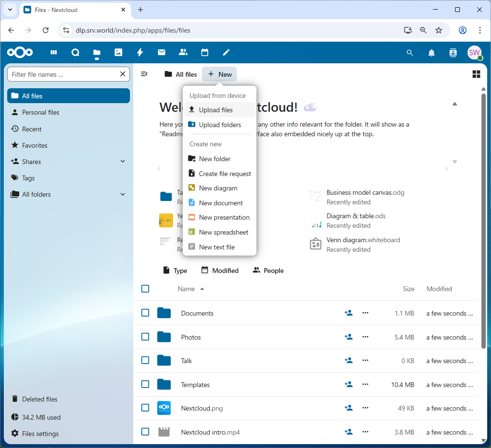
Task: Open Deleted files in the sidebar
Action: [x=68, y=399]
